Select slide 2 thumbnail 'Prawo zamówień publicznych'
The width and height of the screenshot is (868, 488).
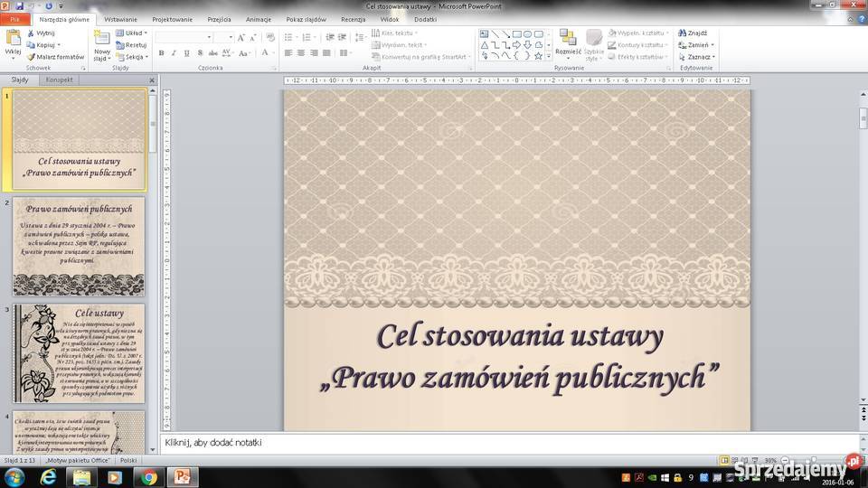(x=78, y=247)
